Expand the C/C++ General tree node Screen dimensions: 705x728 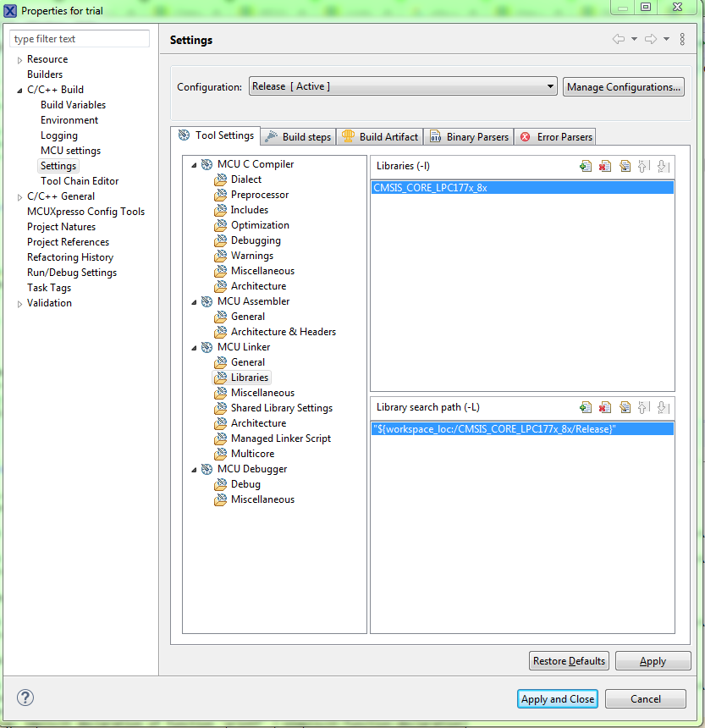tap(19, 197)
